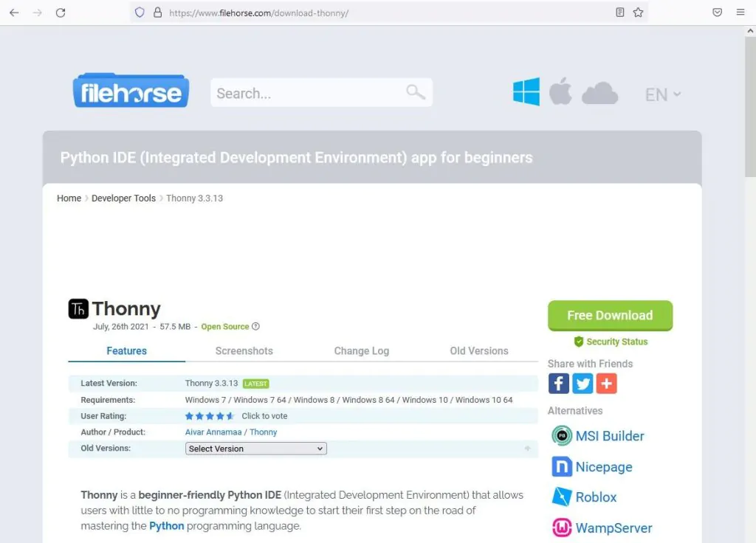
Task: Share on Facebook
Action: [558, 384]
